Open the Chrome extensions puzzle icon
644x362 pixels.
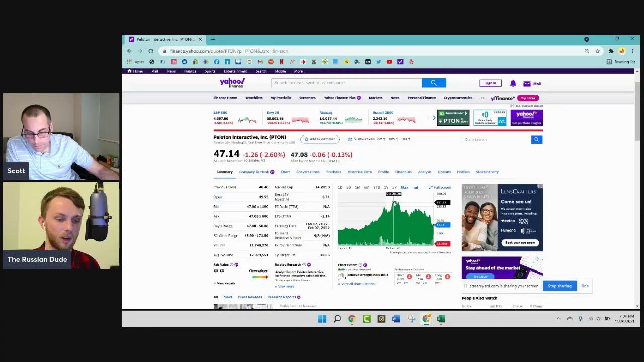[611, 51]
